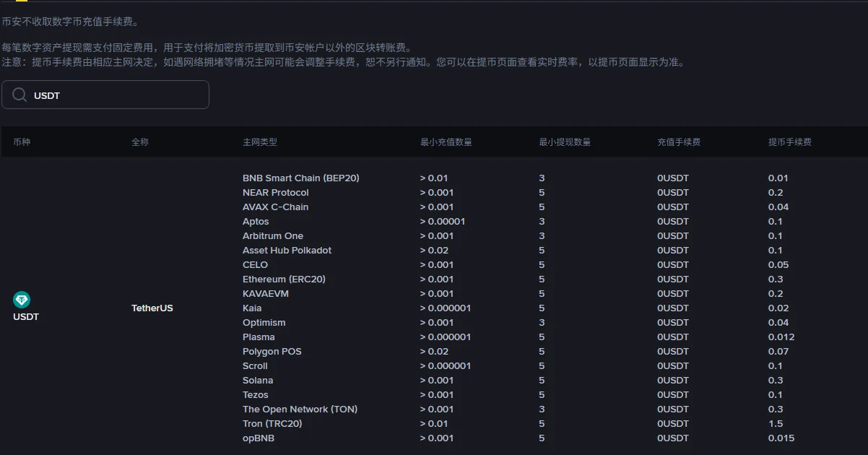Image resolution: width=868 pixels, height=455 pixels.
Task: Select NEAR Protocol network row
Action: (x=276, y=193)
